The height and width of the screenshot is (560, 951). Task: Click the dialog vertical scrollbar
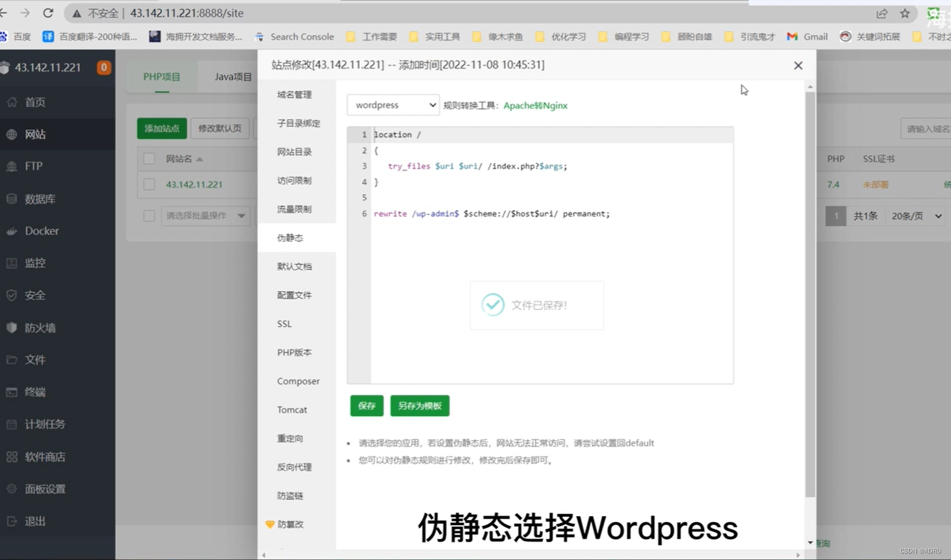(810, 295)
